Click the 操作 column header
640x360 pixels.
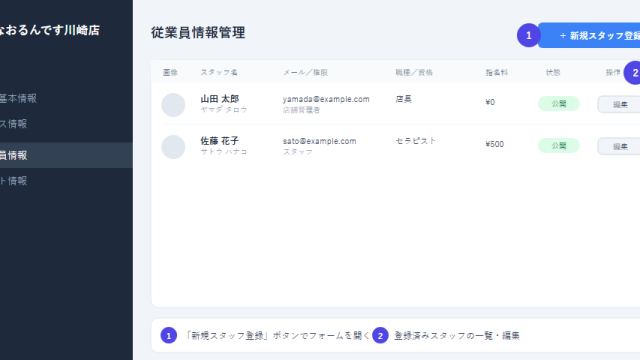coord(613,72)
